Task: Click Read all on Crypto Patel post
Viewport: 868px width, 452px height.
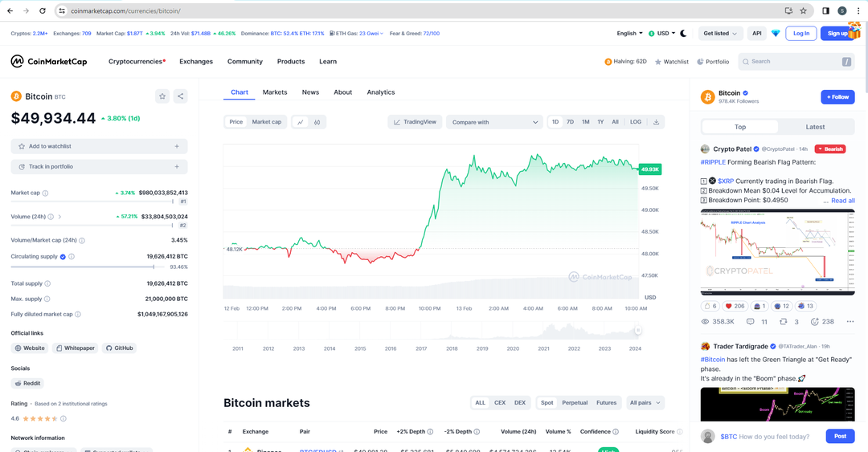Action: [842, 200]
